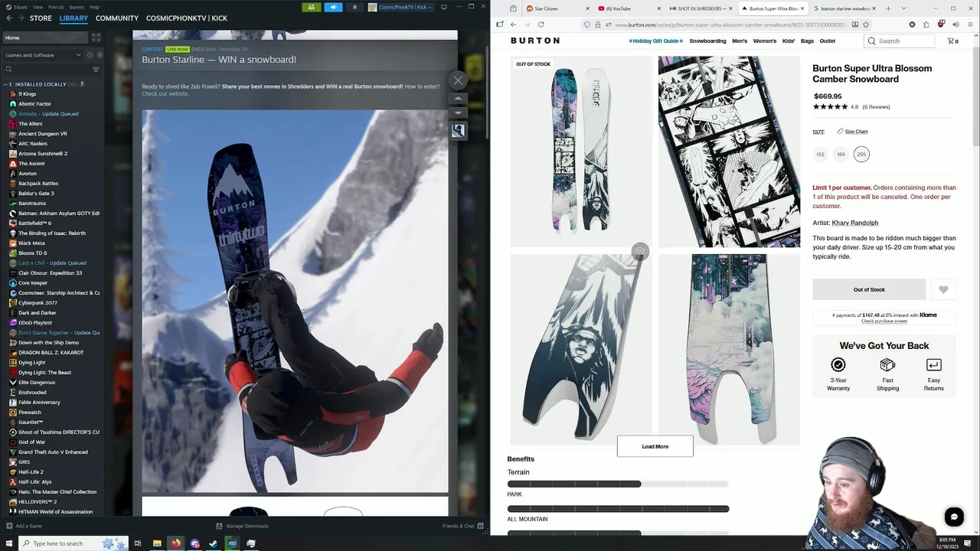The image size is (980, 551).
Task: Open Holiday Gift Guide link
Action: (655, 41)
